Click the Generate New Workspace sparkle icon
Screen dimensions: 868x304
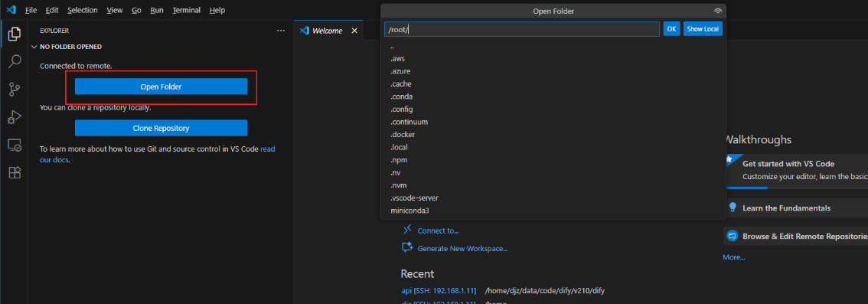pos(407,247)
